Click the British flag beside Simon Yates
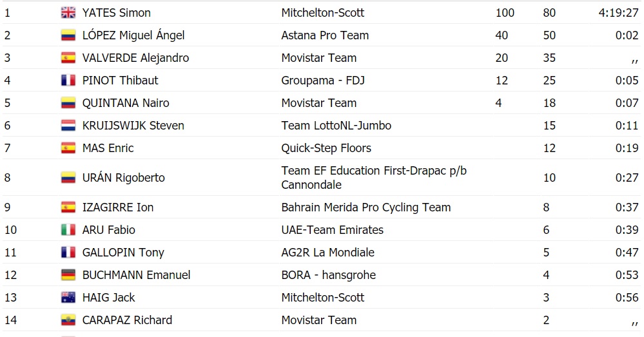This screenshot has width=644, height=337. pos(68,13)
